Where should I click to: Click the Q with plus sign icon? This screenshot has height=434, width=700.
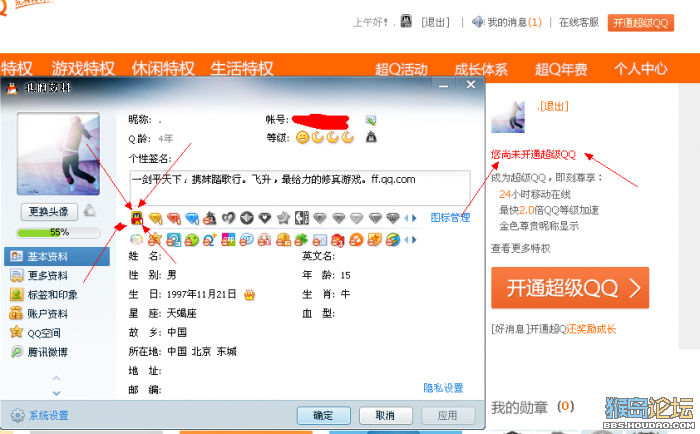tap(210, 240)
